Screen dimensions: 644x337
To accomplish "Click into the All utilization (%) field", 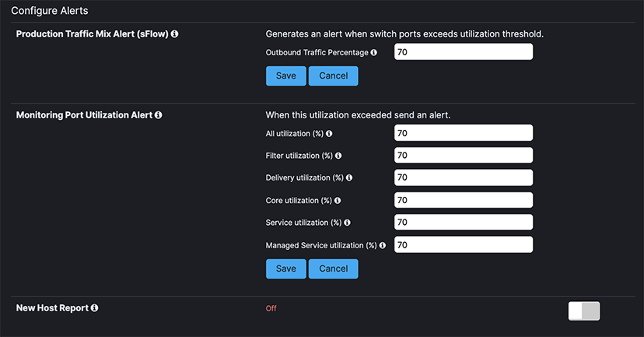I will pos(464,133).
